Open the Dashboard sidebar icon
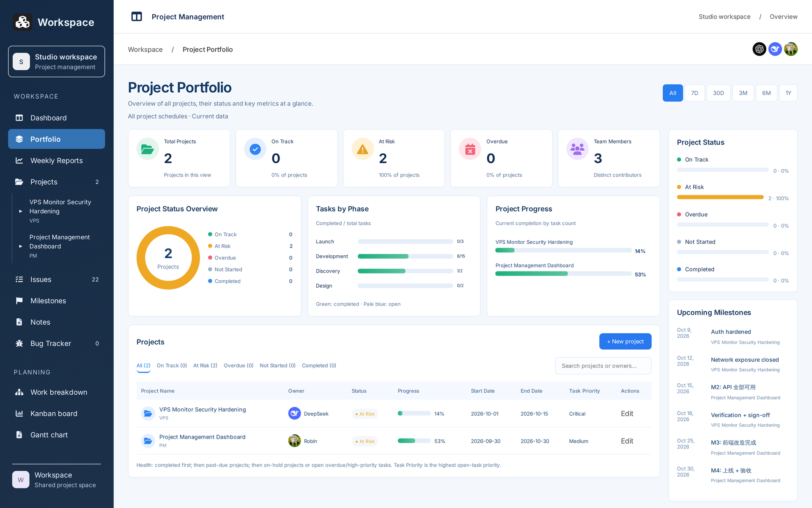Image resolution: width=812 pixels, height=508 pixels. coord(19,118)
